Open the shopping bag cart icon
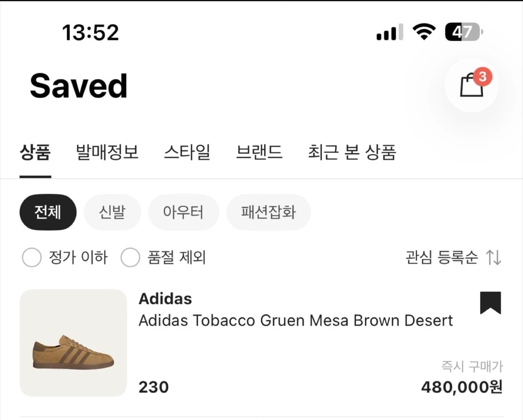 [471, 86]
